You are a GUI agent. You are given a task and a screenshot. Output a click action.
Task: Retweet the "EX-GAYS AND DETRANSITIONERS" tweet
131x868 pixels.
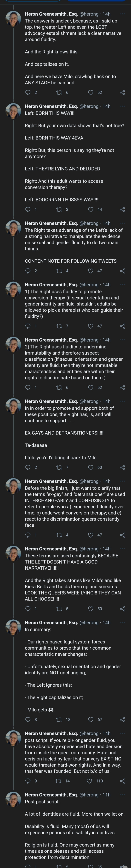tap(59, 467)
